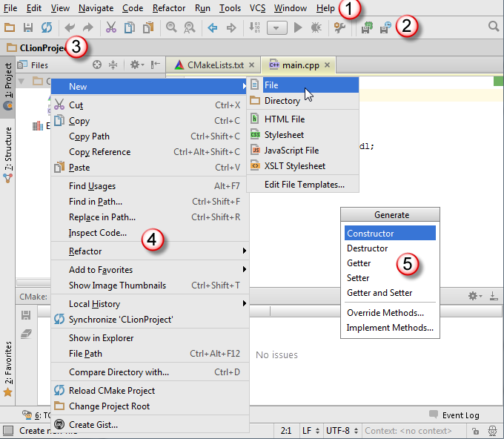The image size is (504, 439).
Task: Navigate Forward with right arrow
Action: (231, 27)
